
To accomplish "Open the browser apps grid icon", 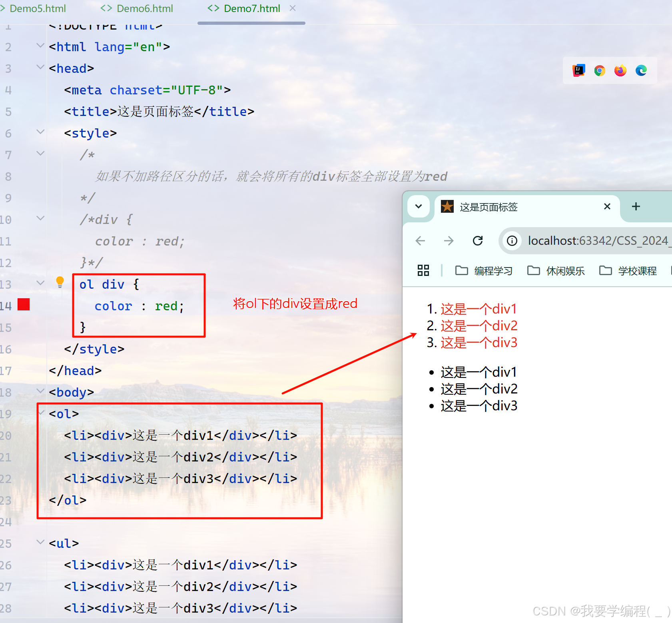I will [423, 271].
